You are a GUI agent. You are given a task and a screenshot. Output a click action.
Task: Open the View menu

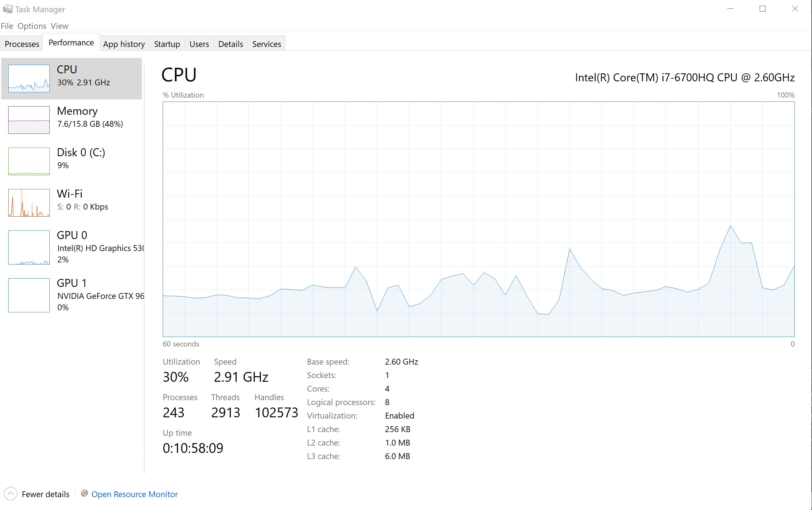[59, 26]
